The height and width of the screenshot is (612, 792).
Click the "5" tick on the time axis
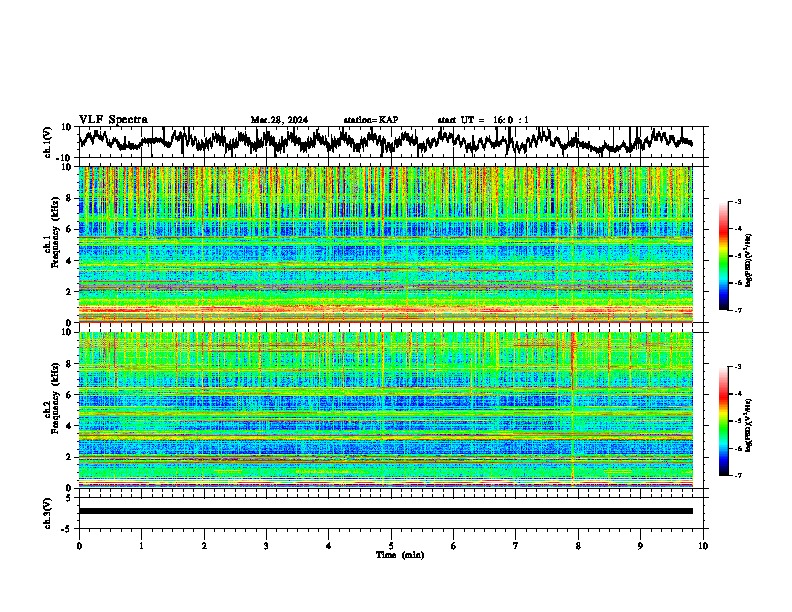point(391,546)
